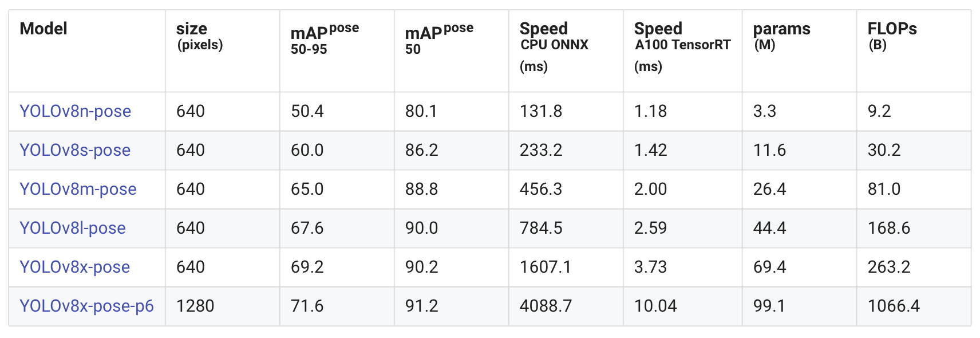Click the 4088.7 CPU speed value
980x338 pixels.
[x=546, y=306]
